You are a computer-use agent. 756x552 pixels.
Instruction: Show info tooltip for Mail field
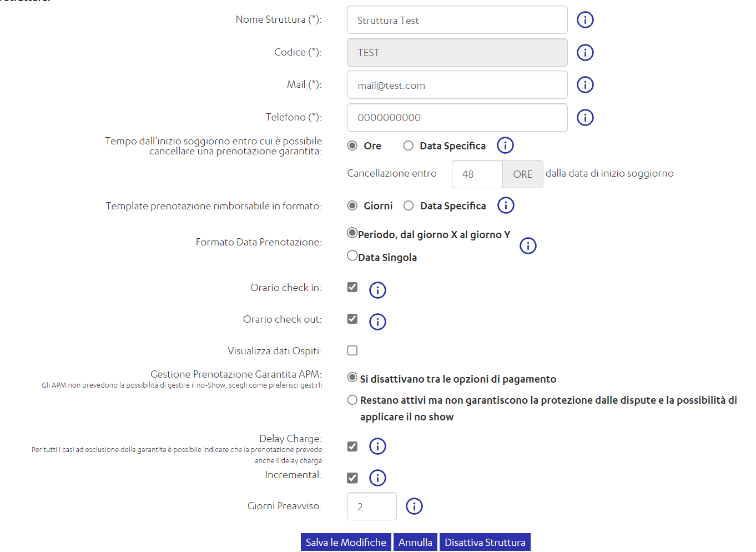point(585,85)
